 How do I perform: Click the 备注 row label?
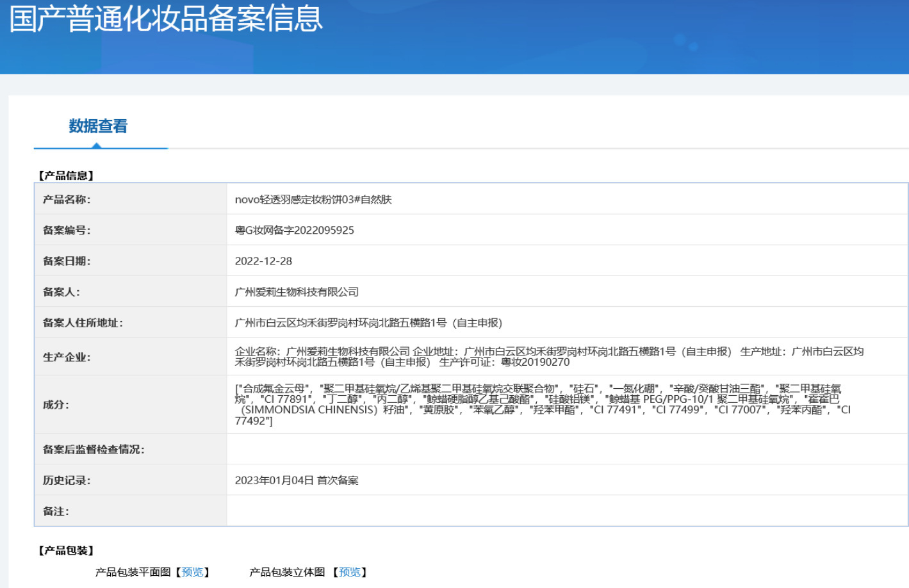[56, 510]
